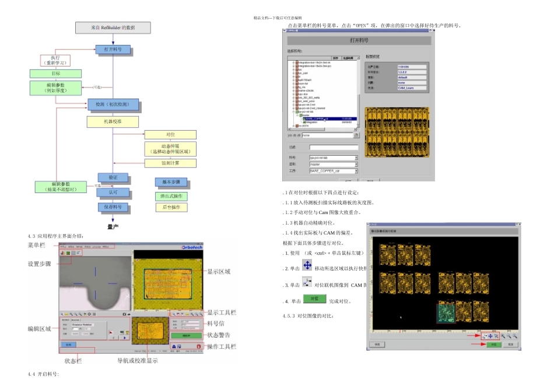Click the camera snapshot icon in video toolbar

click(124, 314)
